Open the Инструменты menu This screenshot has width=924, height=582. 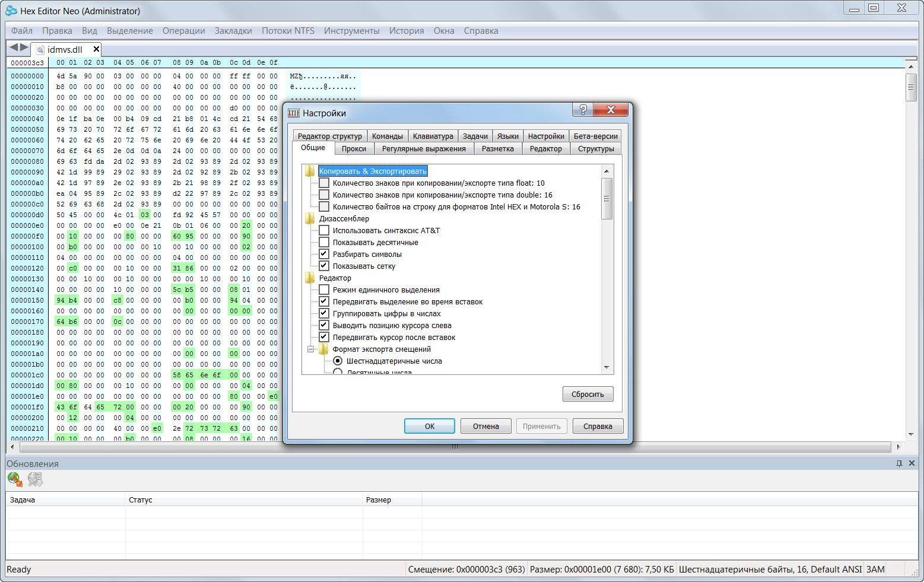(x=351, y=30)
